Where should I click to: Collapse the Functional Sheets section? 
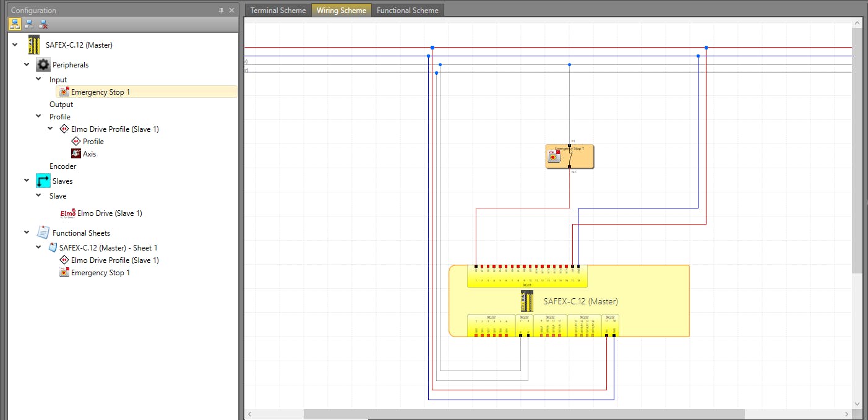click(27, 233)
